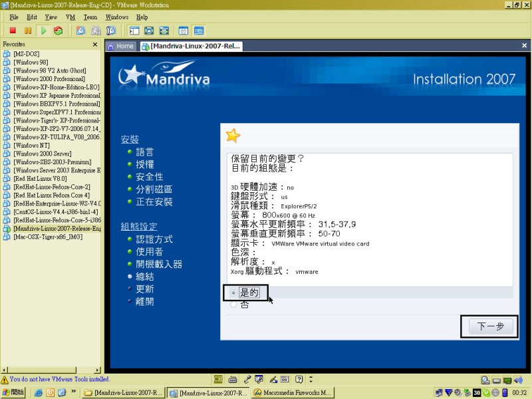Click the Console view toolbar icon

tap(199, 31)
